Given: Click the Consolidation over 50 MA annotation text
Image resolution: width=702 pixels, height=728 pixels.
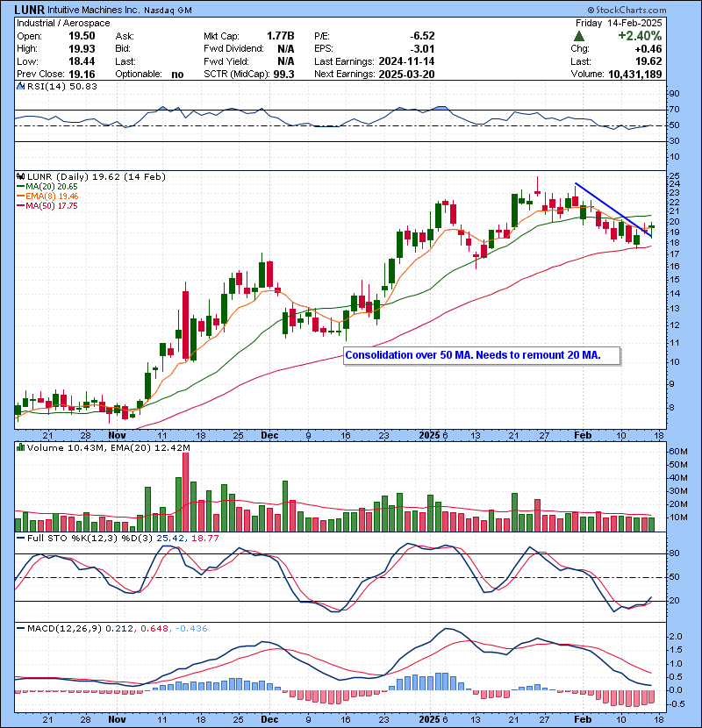Looking at the screenshot, I should pos(473,355).
